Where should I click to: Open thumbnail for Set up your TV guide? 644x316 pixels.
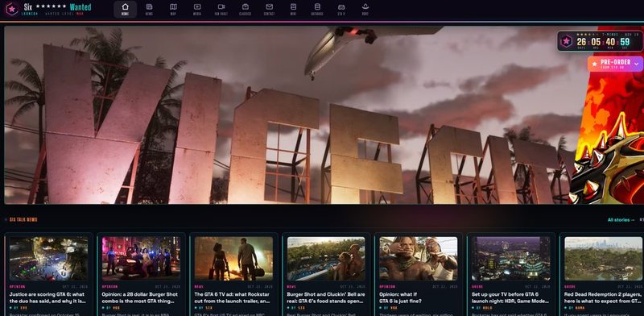(x=511, y=259)
